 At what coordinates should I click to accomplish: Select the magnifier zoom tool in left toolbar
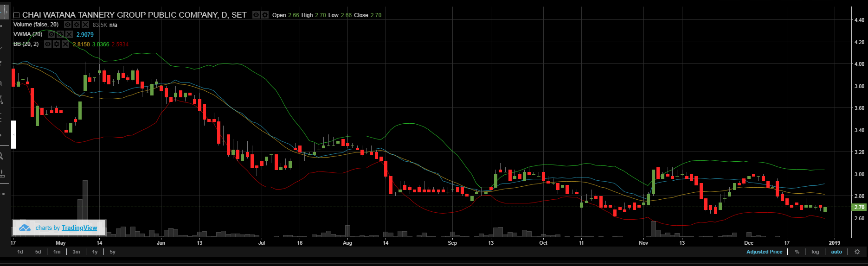1,156
